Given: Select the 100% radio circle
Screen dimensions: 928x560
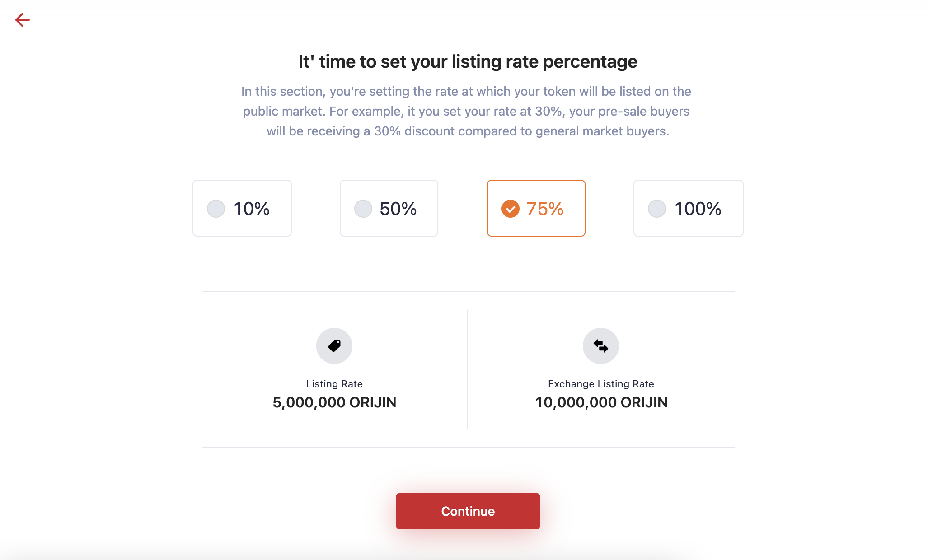Looking at the screenshot, I should 657,209.
